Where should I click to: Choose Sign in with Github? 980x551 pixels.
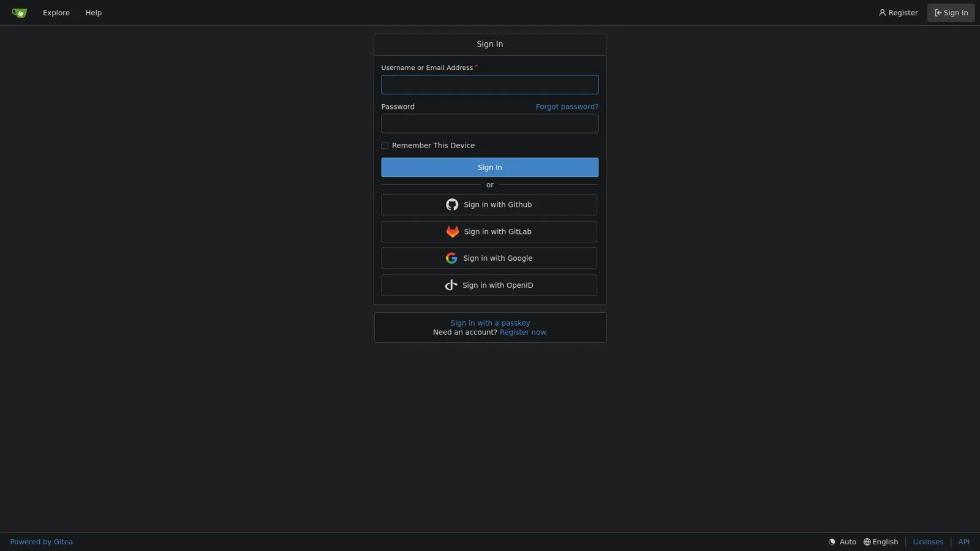489,204
